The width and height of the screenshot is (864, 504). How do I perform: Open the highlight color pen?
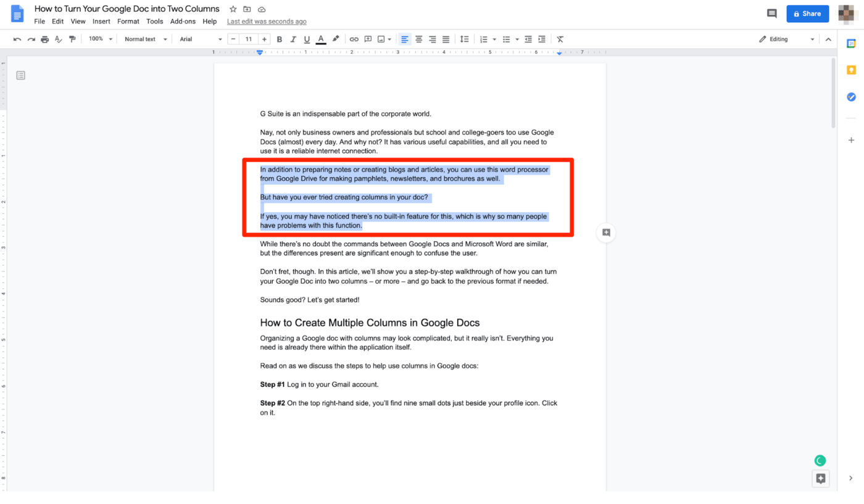[336, 39]
